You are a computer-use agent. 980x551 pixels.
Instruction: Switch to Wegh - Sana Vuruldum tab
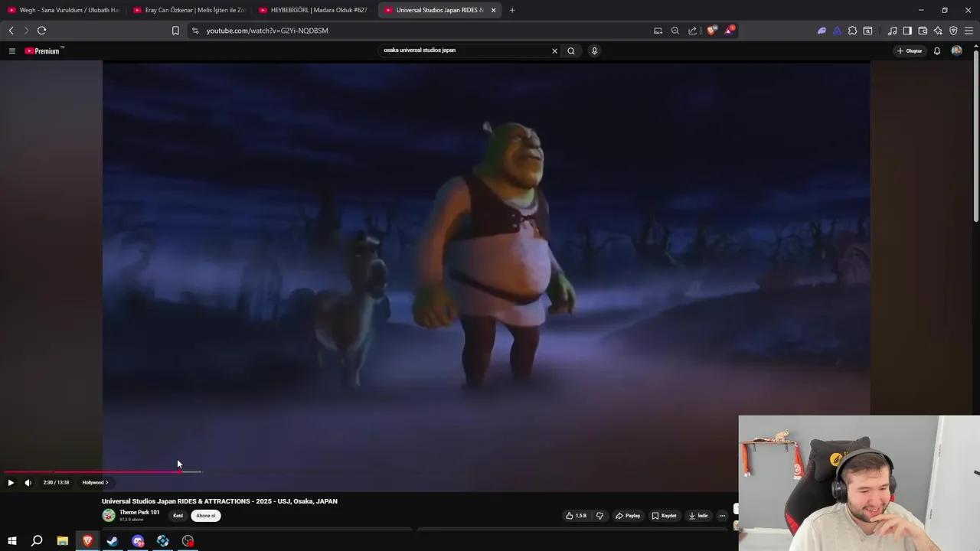pos(64,10)
